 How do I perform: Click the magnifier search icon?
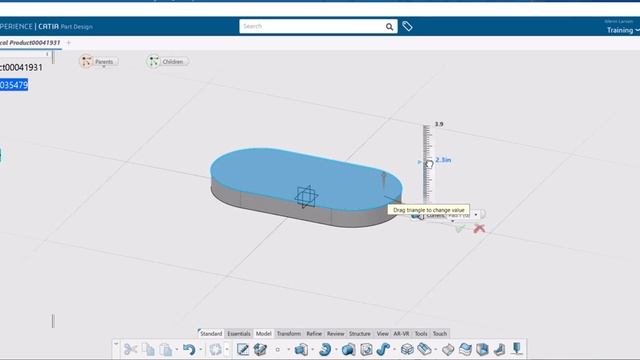pyautogui.click(x=389, y=27)
